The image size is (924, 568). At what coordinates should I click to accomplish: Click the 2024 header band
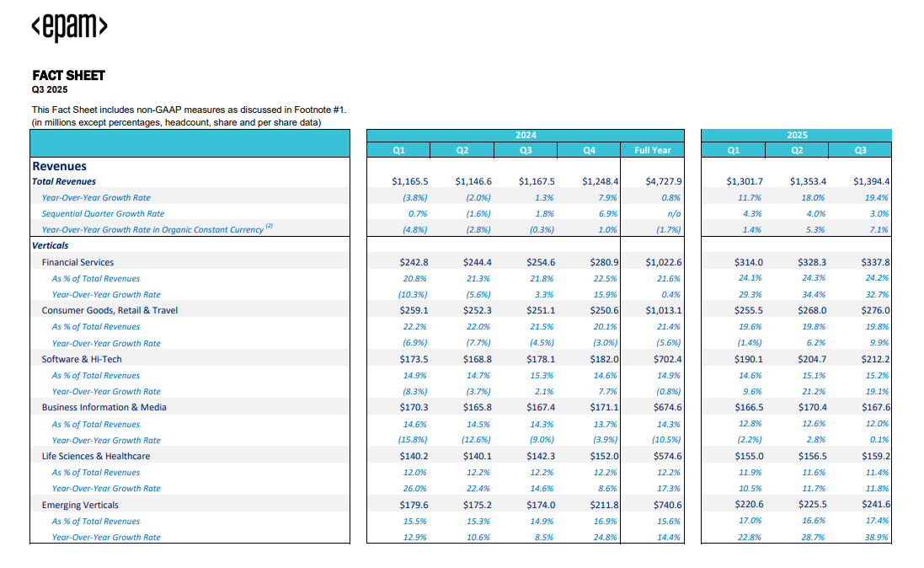(x=526, y=135)
